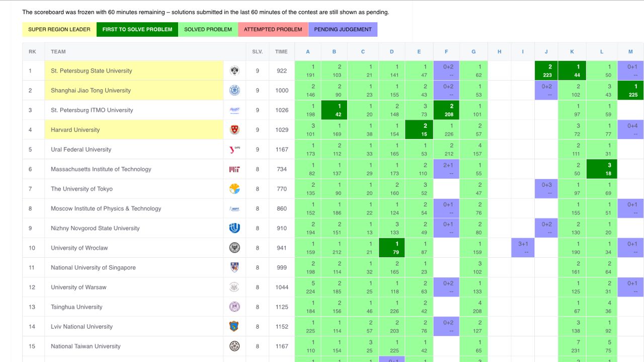Click the University of Warsaw emblem icon

point(234,287)
